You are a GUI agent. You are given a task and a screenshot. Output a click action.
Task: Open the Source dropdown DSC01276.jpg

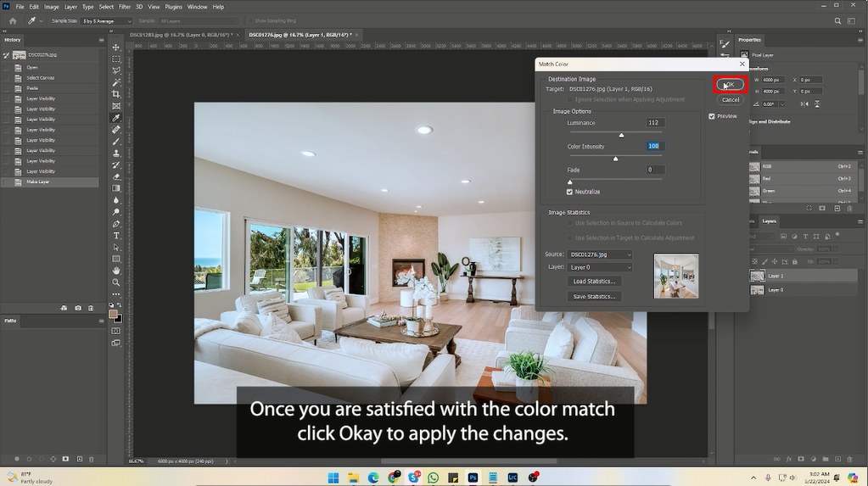600,254
